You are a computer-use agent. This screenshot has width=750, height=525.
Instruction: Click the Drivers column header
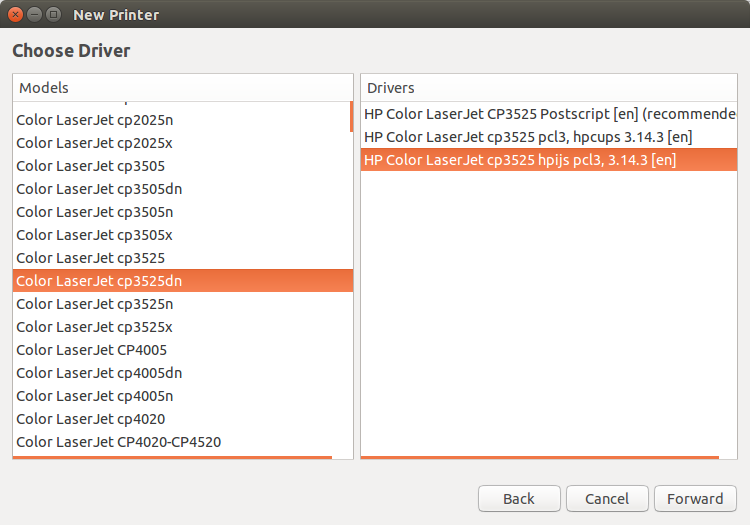549,88
